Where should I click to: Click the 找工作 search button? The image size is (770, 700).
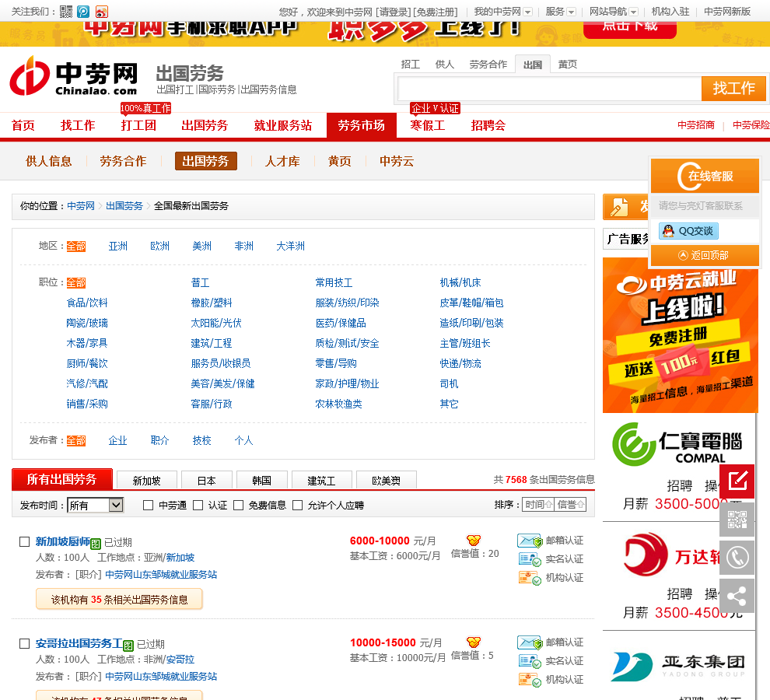(733, 89)
